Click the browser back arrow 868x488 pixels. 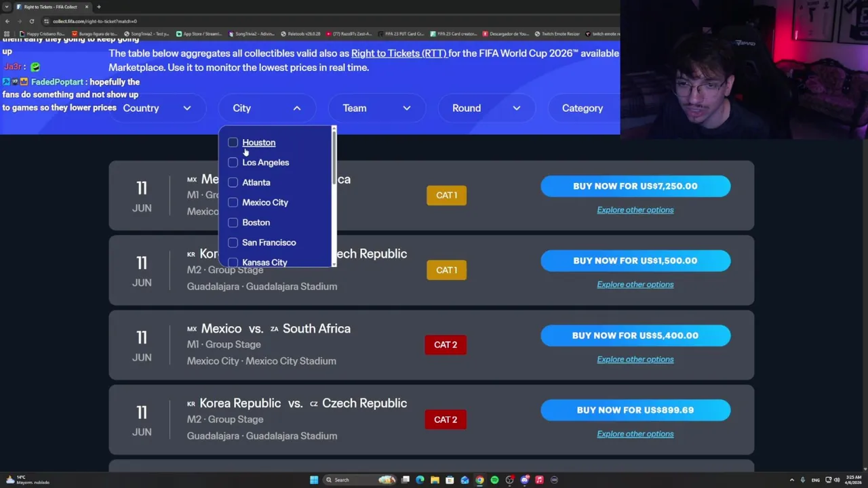[x=7, y=21]
